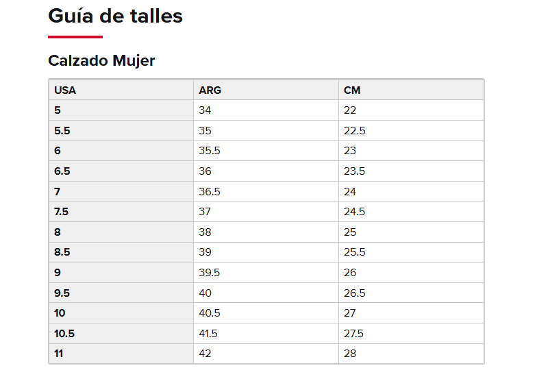Click ARG size 38 cell

pyautogui.click(x=266, y=232)
